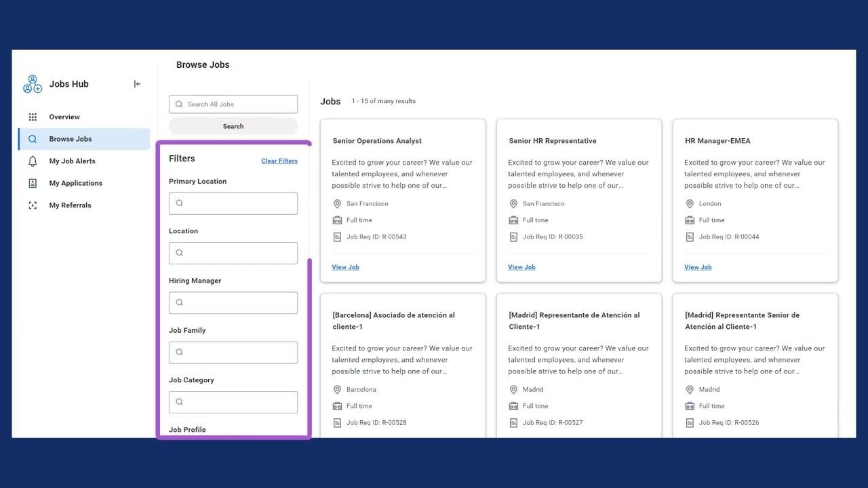The image size is (868, 488).
Task: Click the My Referrals icon
Action: pyautogui.click(x=33, y=205)
